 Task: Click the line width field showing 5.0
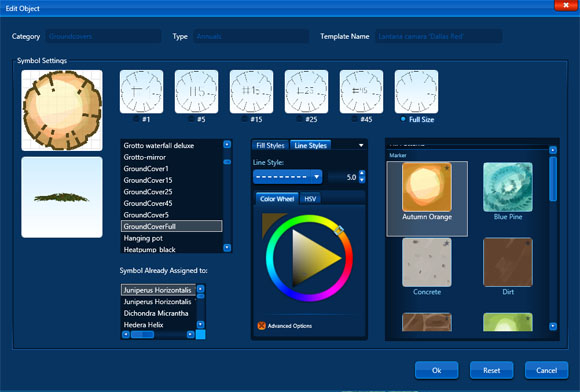[x=343, y=177]
